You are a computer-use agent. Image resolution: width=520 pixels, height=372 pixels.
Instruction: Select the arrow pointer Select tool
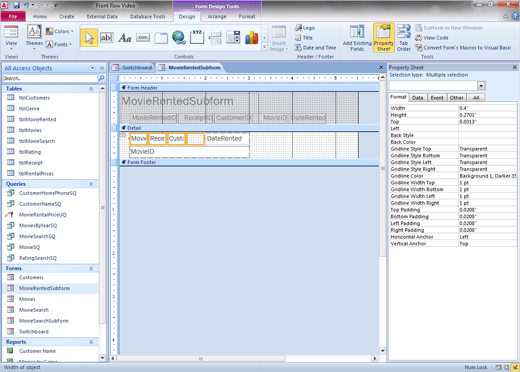[89, 38]
